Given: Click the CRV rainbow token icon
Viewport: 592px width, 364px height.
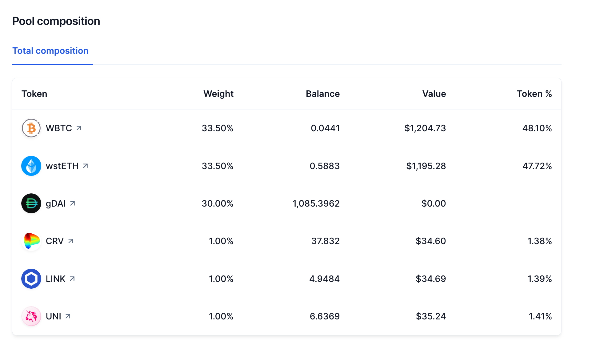Looking at the screenshot, I should click(31, 241).
